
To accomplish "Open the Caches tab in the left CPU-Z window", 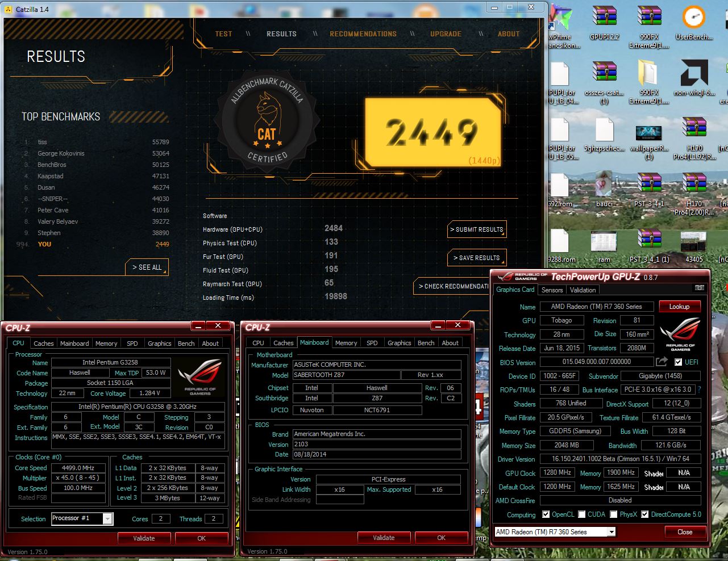I will pos(43,344).
